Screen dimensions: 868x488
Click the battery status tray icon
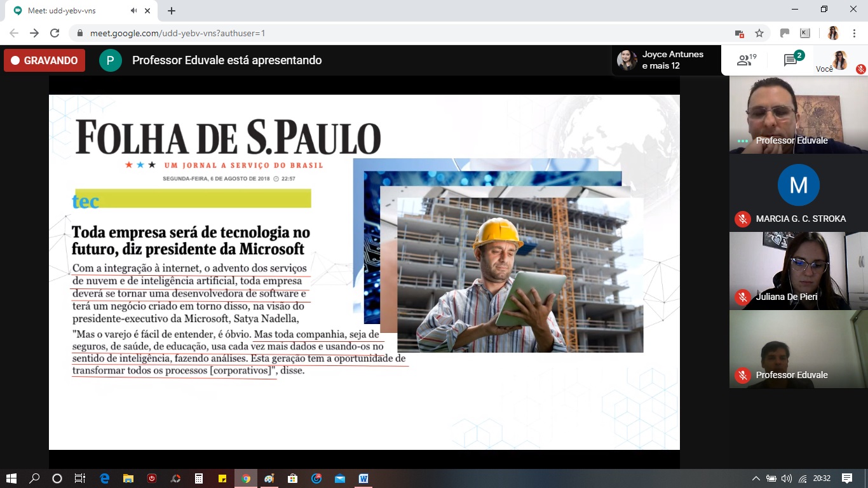point(771,478)
